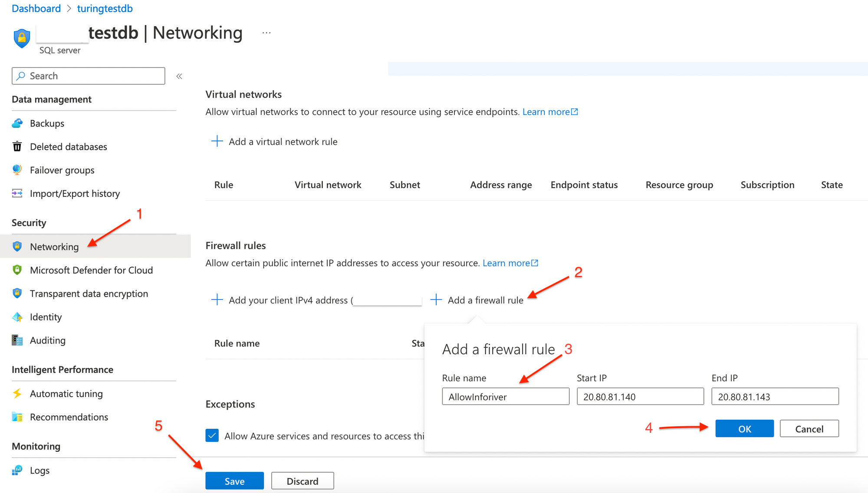Click the Microsoft Defender for Cloud shield icon
Screen dimensions: 868x493
17,270
